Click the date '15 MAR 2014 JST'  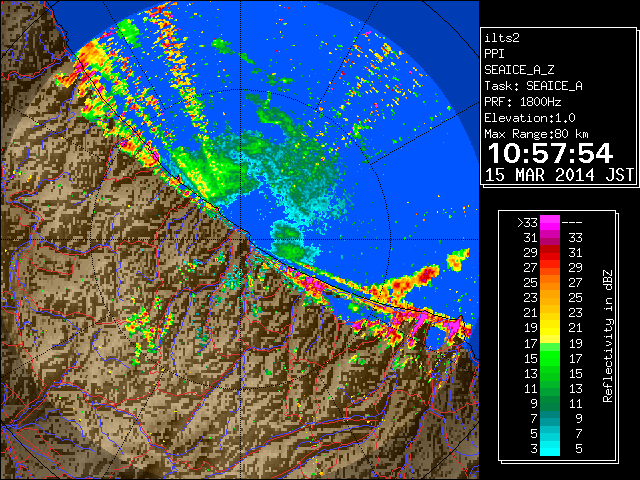click(559, 175)
